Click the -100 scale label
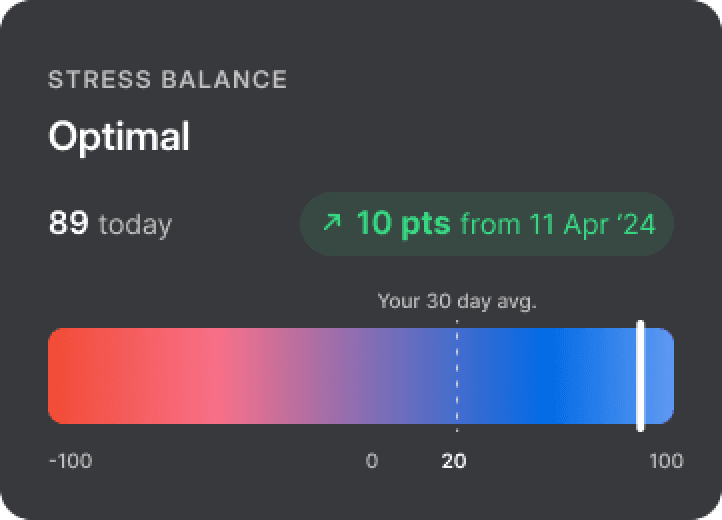The width and height of the screenshot is (722, 520). [70, 461]
